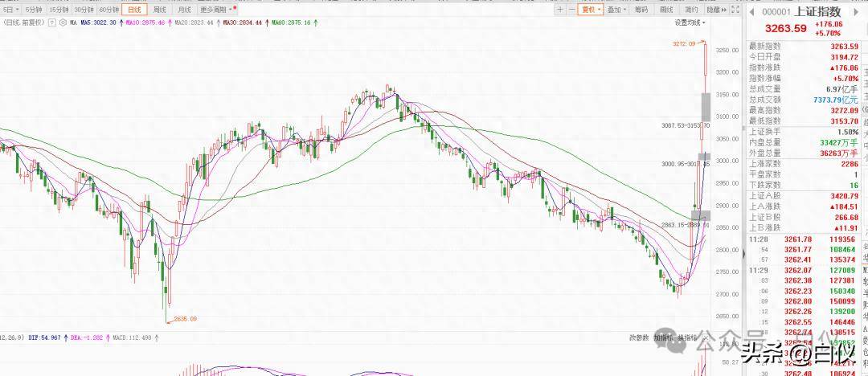
Task: Switch to the 15分钟 period tab
Action: pyautogui.click(x=59, y=10)
